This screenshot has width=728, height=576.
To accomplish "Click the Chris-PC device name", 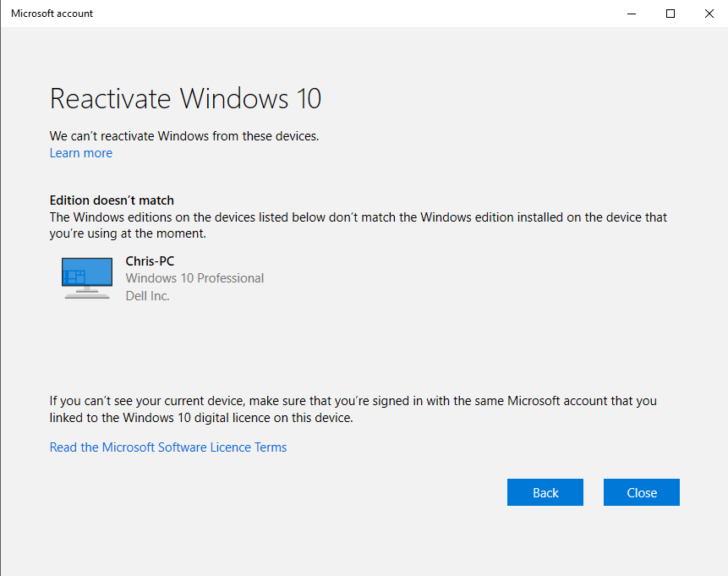I will (x=150, y=261).
